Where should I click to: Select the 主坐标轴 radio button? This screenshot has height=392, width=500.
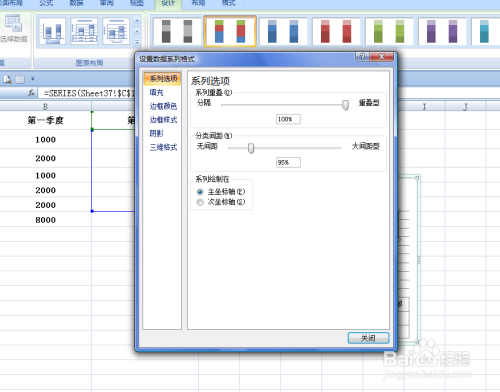(200, 192)
